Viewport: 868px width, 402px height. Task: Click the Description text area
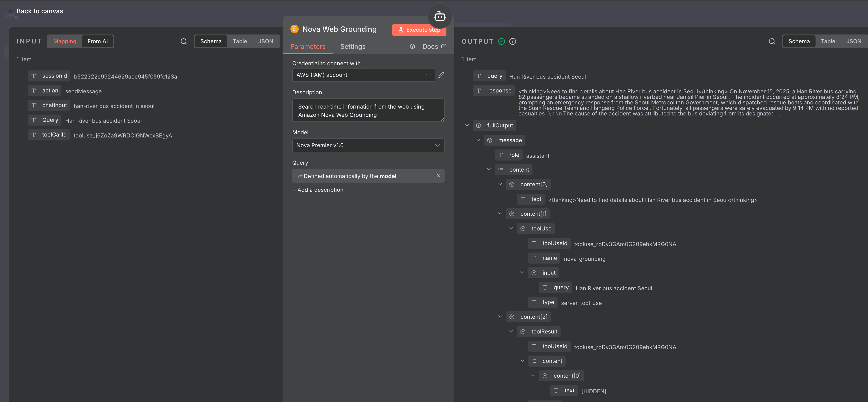[x=368, y=110]
